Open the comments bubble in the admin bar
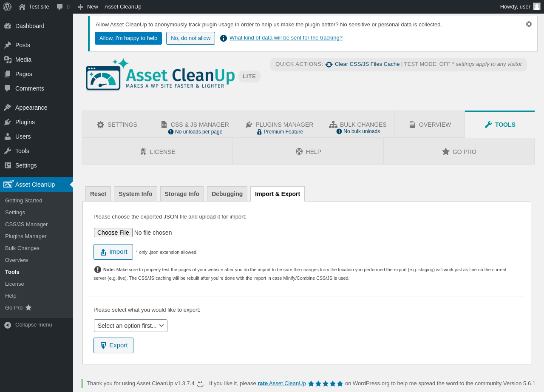Viewport: 544px width, 392px height. point(63,6)
